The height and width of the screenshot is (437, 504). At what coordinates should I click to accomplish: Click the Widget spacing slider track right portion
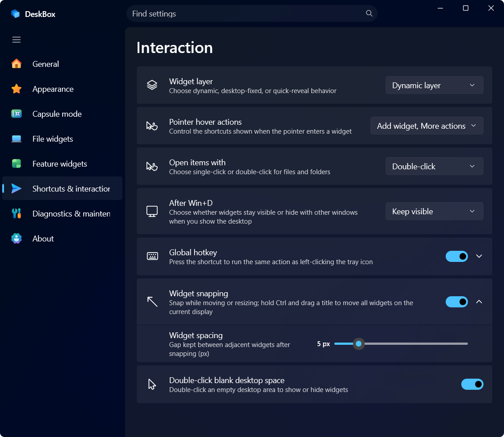(416, 344)
